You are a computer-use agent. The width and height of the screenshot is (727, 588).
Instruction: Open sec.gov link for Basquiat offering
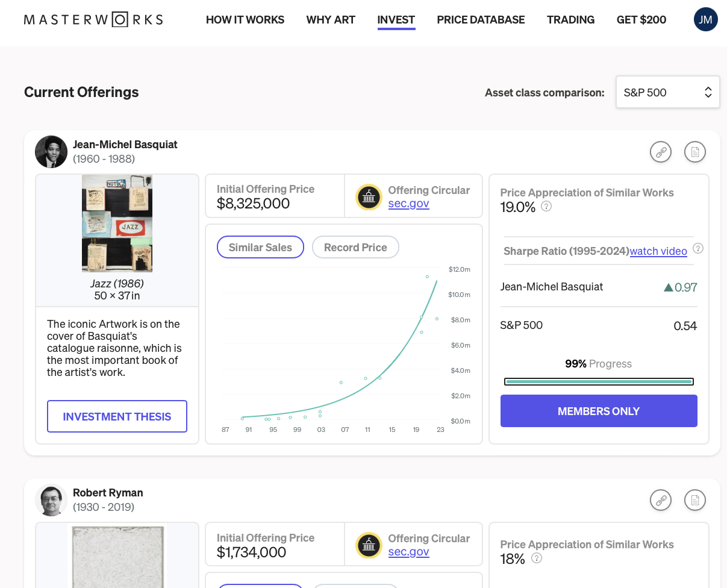[409, 204]
